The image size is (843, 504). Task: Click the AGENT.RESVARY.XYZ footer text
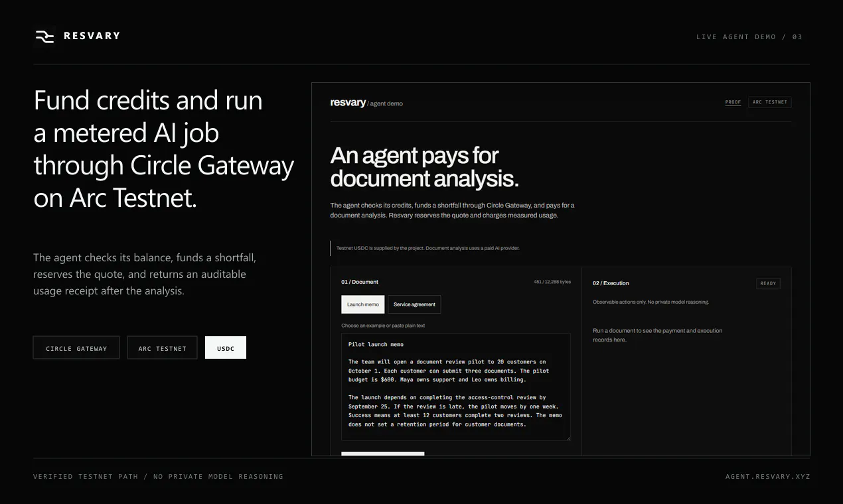pyautogui.click(x=768, y=476)
